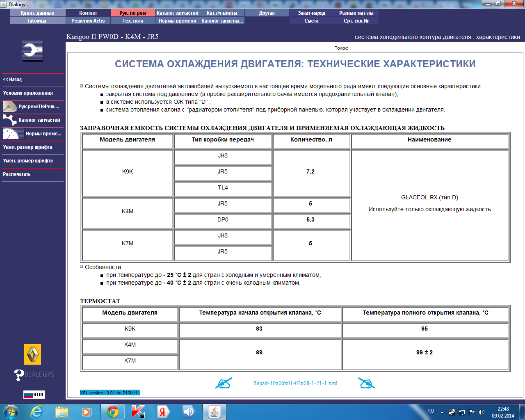Switch to the Нормы времени tab

[178, 21]
